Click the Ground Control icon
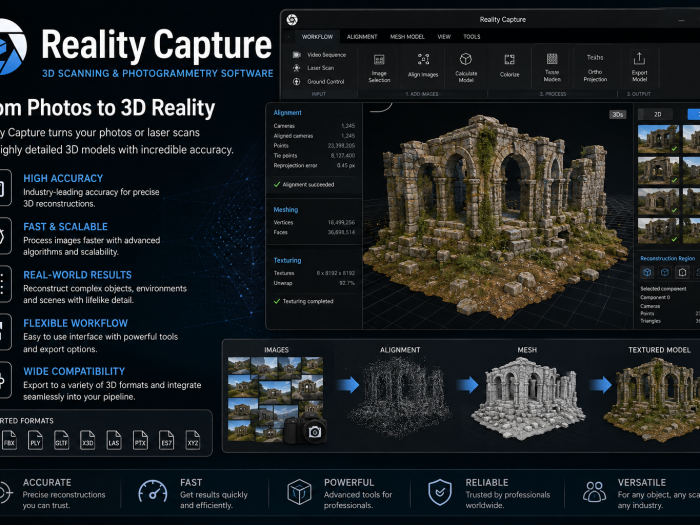This screenshot has width=700, height=525. pos(296,82)
